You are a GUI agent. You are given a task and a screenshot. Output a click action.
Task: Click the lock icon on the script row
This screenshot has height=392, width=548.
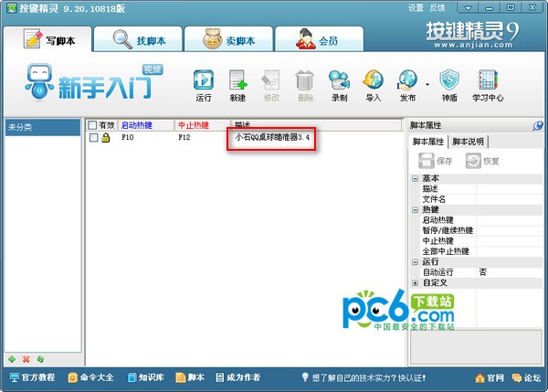(x=106, y=137)
